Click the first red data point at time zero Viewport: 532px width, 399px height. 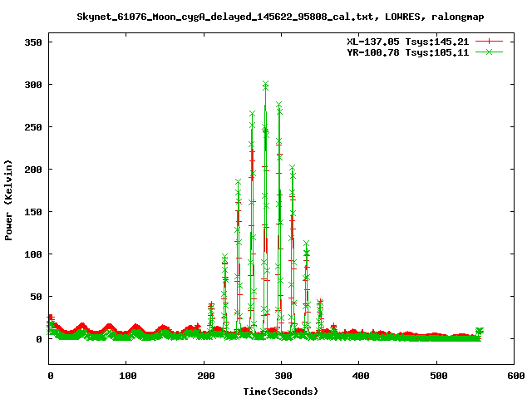[x=51, y=318]
